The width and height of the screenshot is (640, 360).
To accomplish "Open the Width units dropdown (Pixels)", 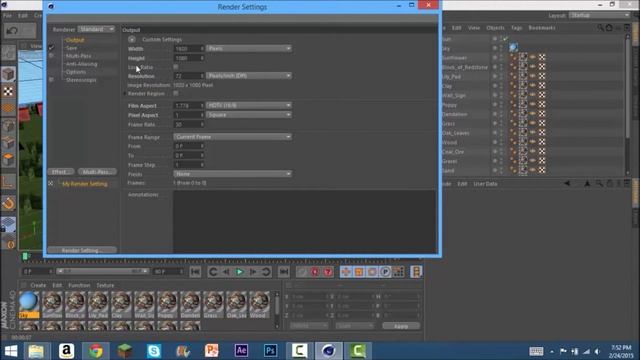I will point(249,49).
